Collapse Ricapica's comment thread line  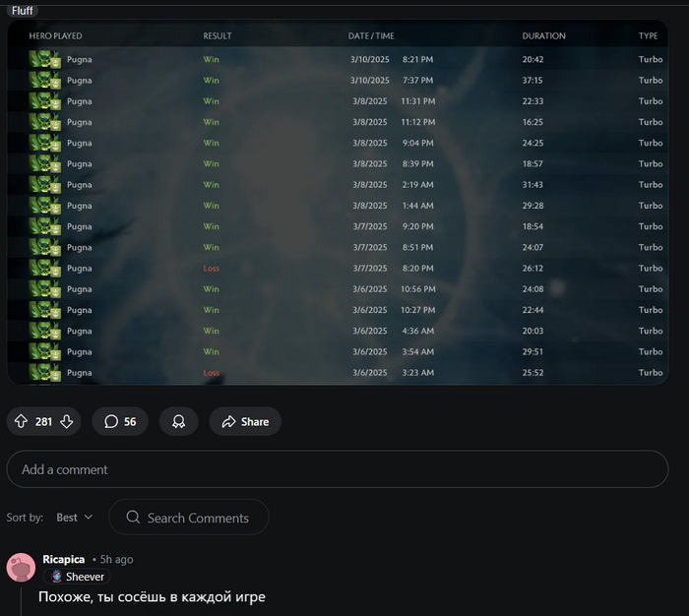coord(21,602)
